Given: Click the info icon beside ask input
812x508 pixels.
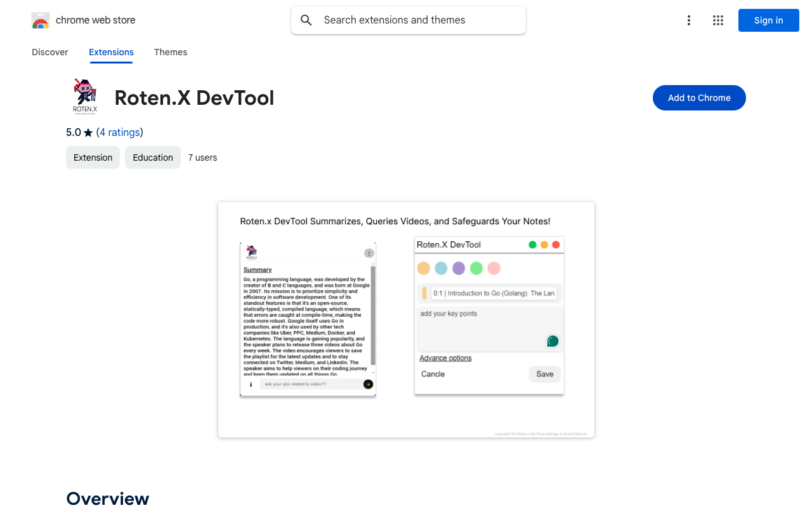Looking at the screenshot, I should point(251,384).
